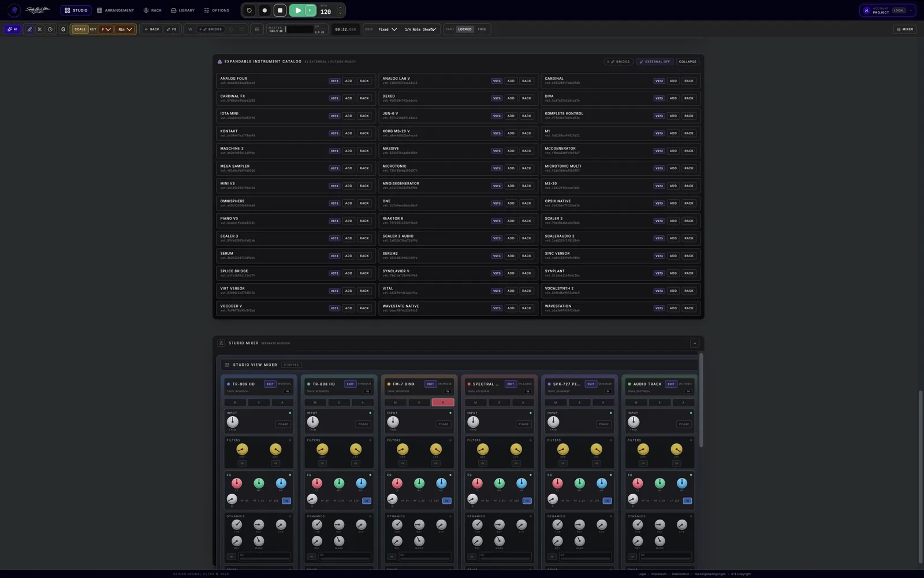Click the transport loop/rewind icon
The image size is (924, 578).
[x=249, y=10]
